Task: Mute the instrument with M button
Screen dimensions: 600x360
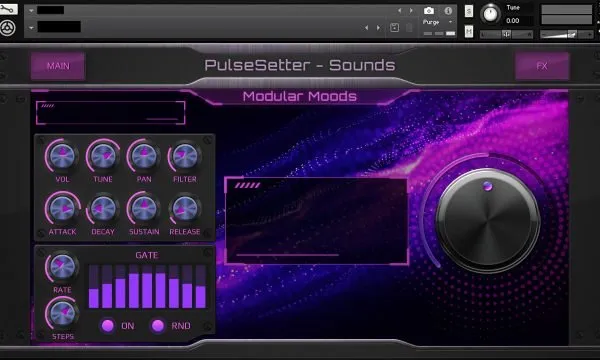Action: pyautogui.click(x=469, y=31)
